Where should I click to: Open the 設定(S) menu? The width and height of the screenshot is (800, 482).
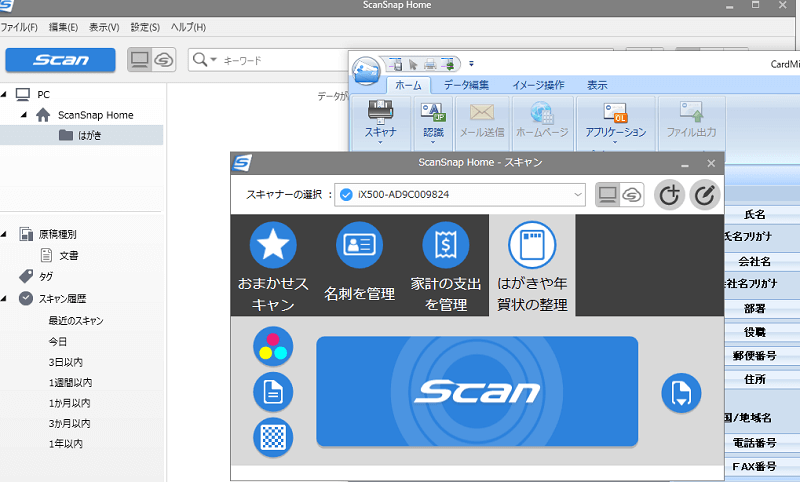145,28
